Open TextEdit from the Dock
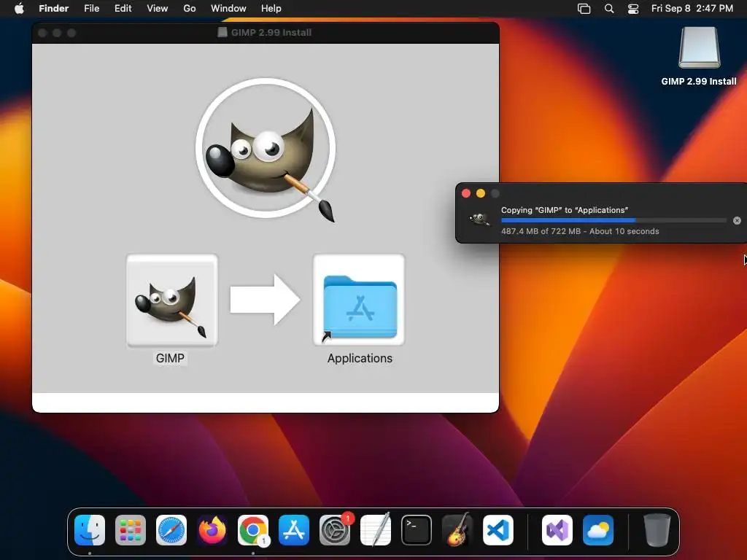This screenshot has width=747, height=560. 376,530
